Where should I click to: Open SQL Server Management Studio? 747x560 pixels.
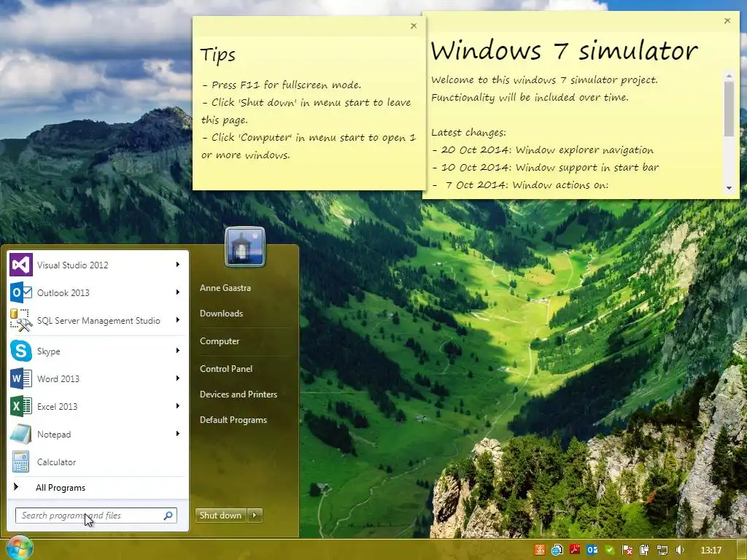point(98,320)
